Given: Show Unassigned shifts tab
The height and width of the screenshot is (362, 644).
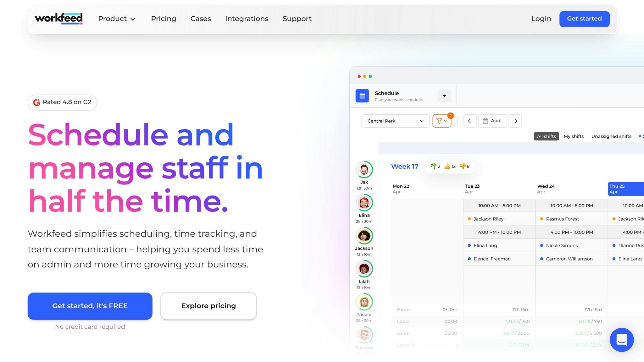Looking at the screenshot, I should click(x=611, y=136).
